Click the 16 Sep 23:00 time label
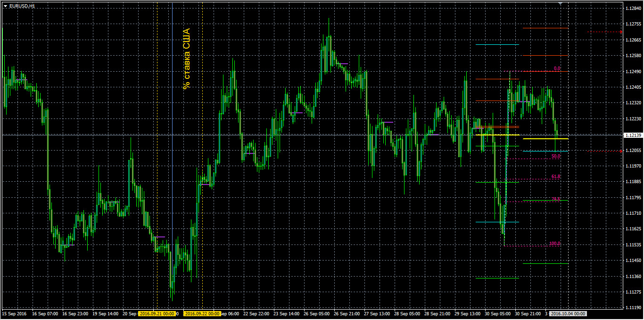The width and height of the screenshot is (644, 320). [x=75, y=313]
